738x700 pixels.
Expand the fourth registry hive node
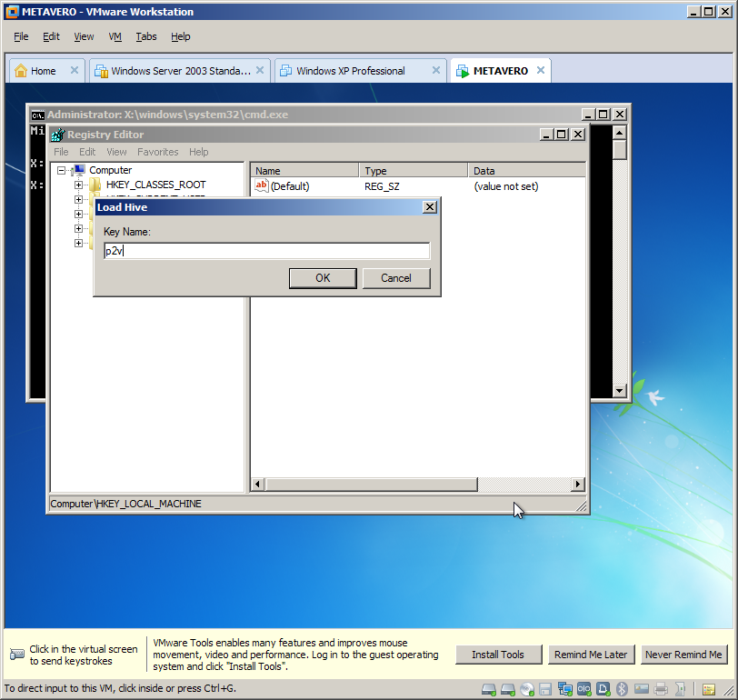tap(78, 228)
